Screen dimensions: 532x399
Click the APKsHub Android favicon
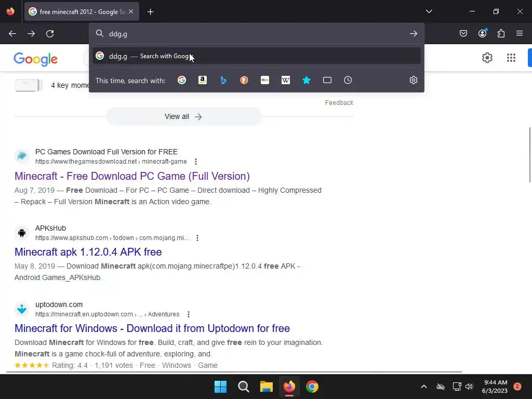click(22, 233)
